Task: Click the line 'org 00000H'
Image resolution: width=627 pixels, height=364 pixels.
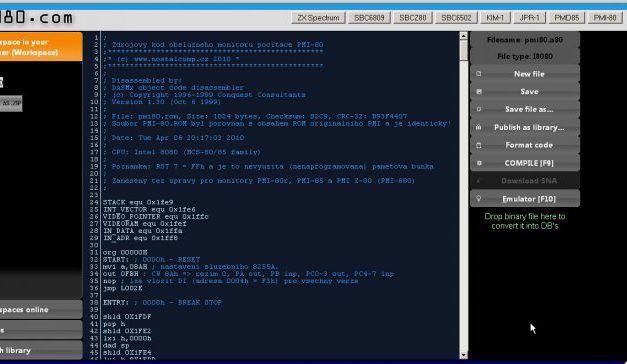Action: click(x=125, y=253)
